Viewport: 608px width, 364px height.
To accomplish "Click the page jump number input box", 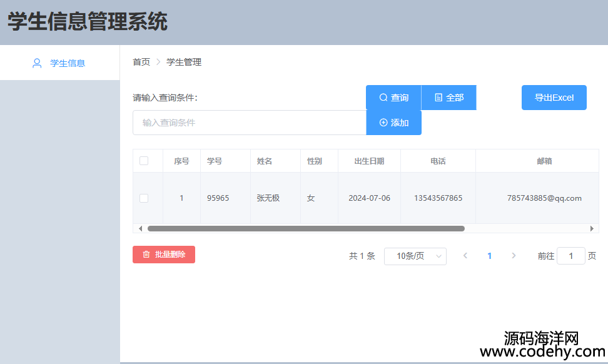I will pos(570,256).
